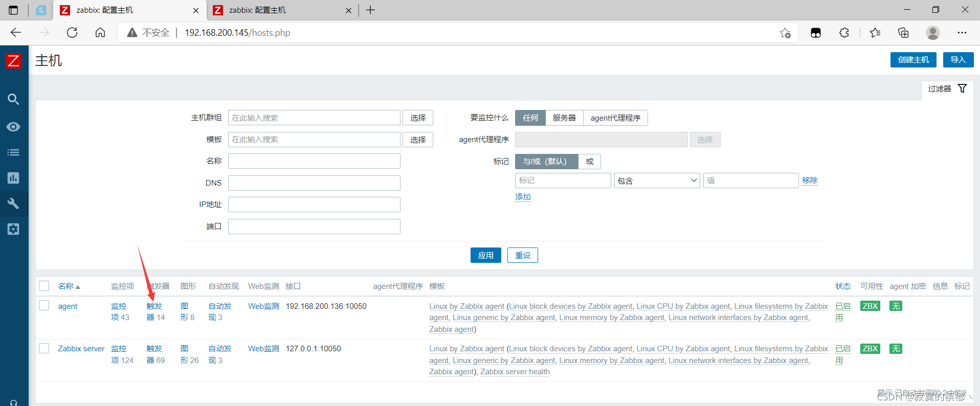Select 或 tag evaluation mode
This screenshot has width=980, height=406.
pyautogui.click(x=590, y=162)
